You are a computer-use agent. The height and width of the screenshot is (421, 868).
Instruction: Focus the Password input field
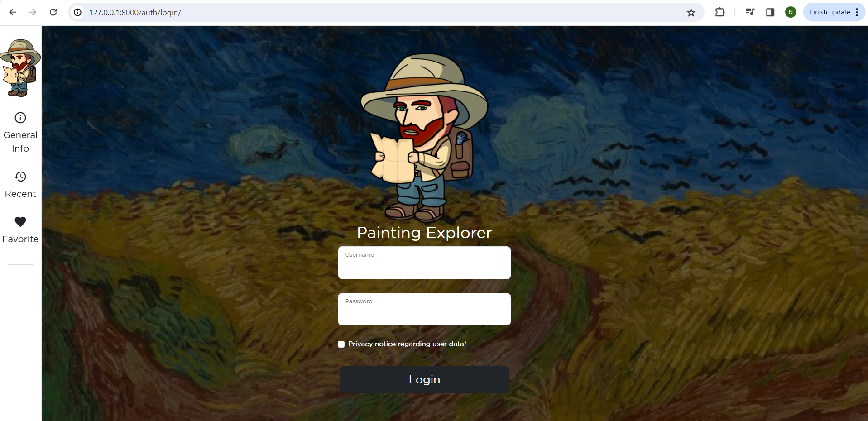click(424, 309)
